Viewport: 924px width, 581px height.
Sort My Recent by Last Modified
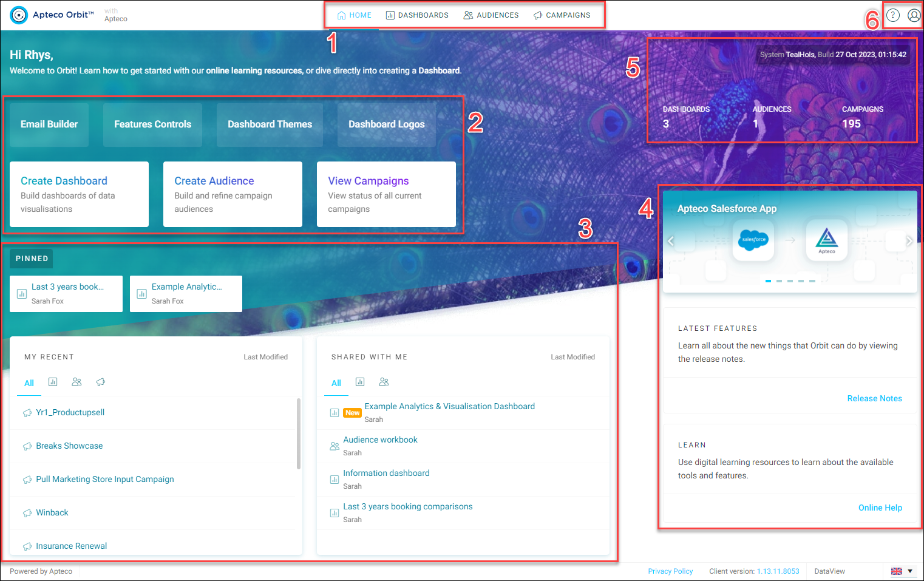[x=266, y=357]
